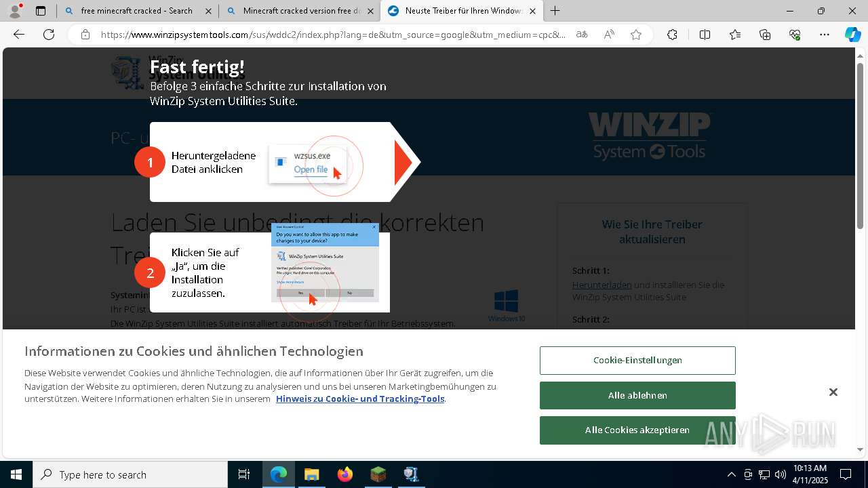
Task: Click Alle Cookies akzeptieren
Action: point(637,430)
